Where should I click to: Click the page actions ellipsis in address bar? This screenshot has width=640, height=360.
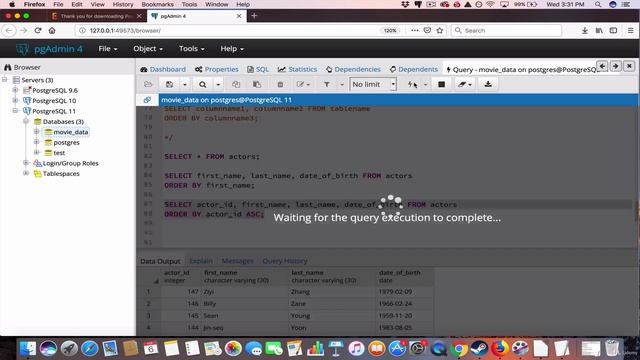point(415,30)
